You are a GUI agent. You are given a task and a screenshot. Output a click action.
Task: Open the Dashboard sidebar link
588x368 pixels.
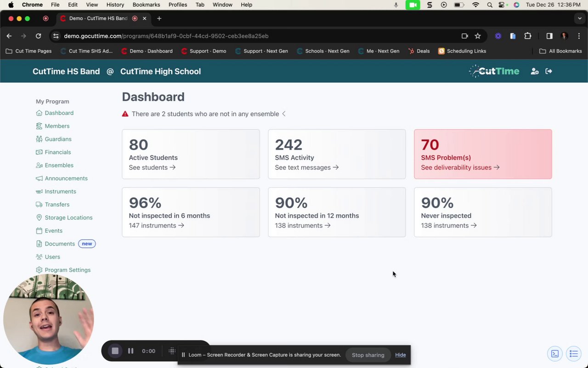pyautogui.click(x=59, y=113)
